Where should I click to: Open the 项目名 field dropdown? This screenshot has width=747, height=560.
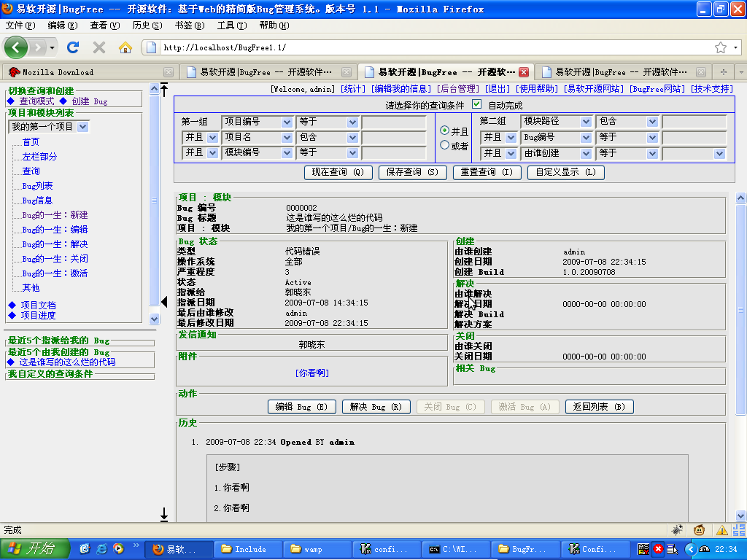258,137
